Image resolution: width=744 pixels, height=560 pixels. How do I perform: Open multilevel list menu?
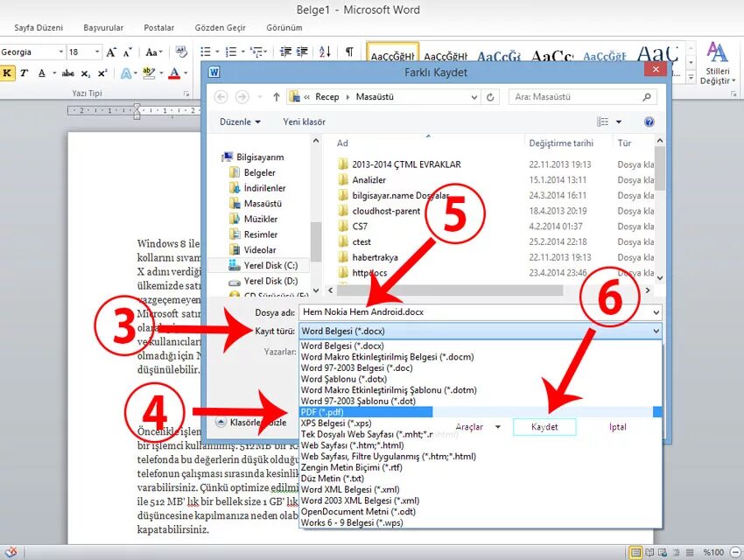[x=256, y=52]
